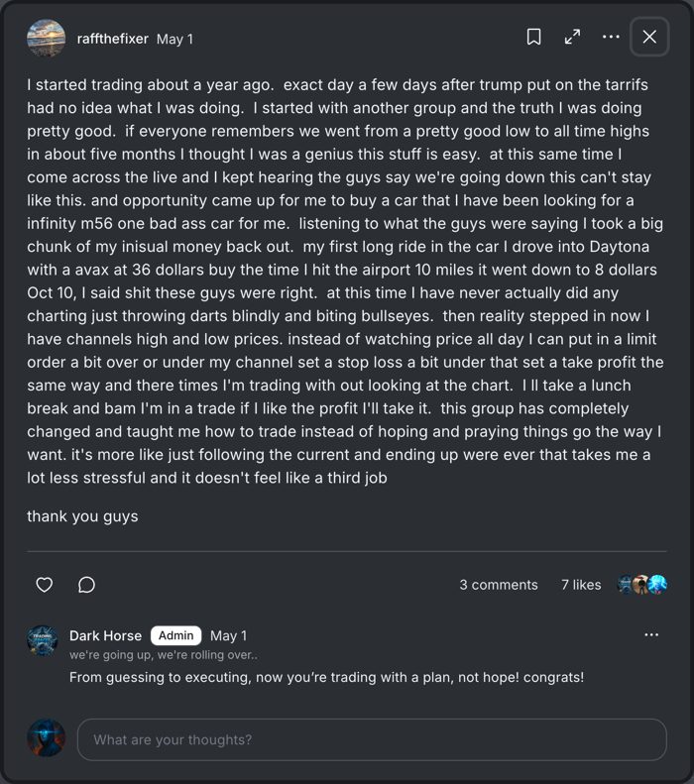This screenshot has height=784, width=694.
Task: Bookmark this post with the bookmark icon
Action: click(x=533, y=37)
